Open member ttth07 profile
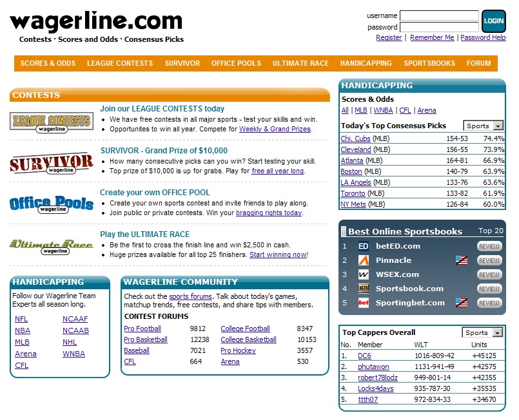 point(367,399)
